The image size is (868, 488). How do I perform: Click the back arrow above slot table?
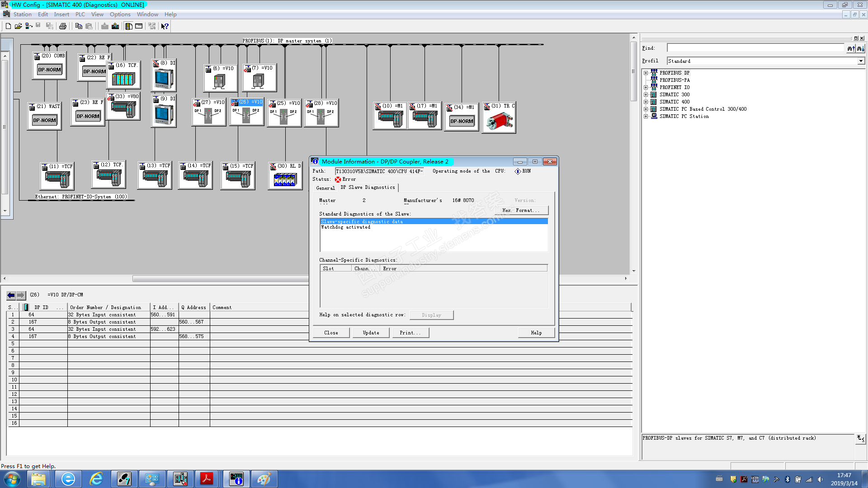pos(11,295)
